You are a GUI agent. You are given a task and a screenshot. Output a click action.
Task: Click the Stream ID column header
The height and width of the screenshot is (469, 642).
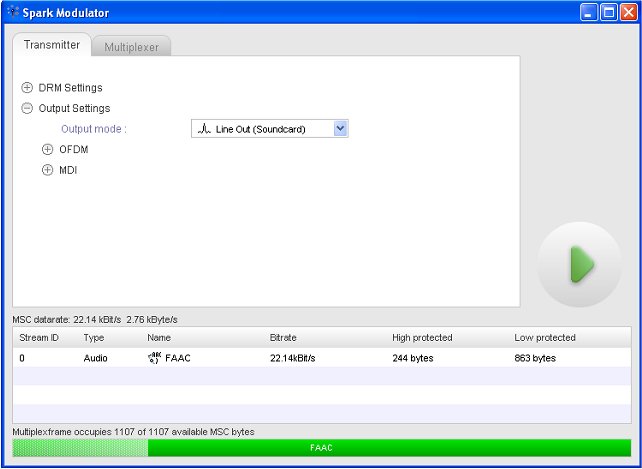[40, 338]
